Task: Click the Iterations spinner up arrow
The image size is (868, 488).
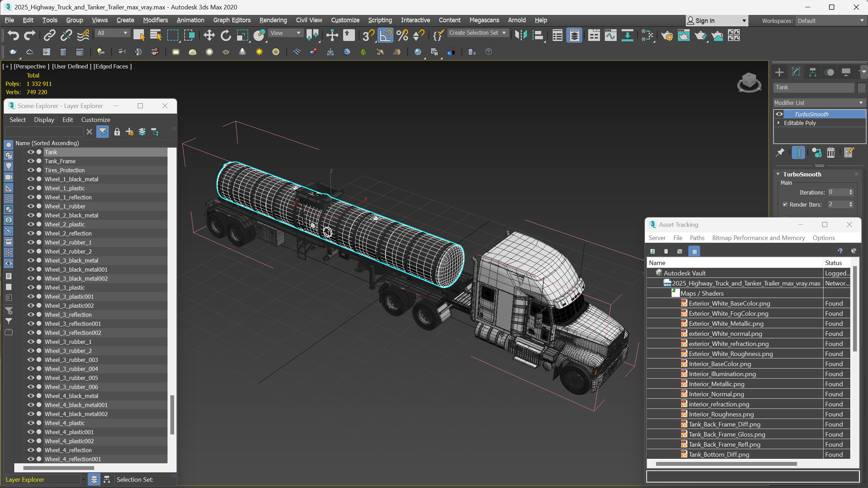Action: tap(851, 190)
